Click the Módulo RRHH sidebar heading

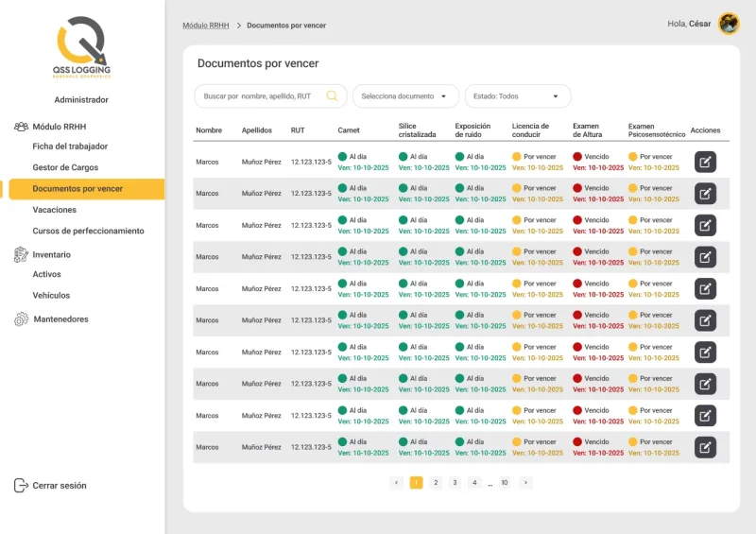60,127
